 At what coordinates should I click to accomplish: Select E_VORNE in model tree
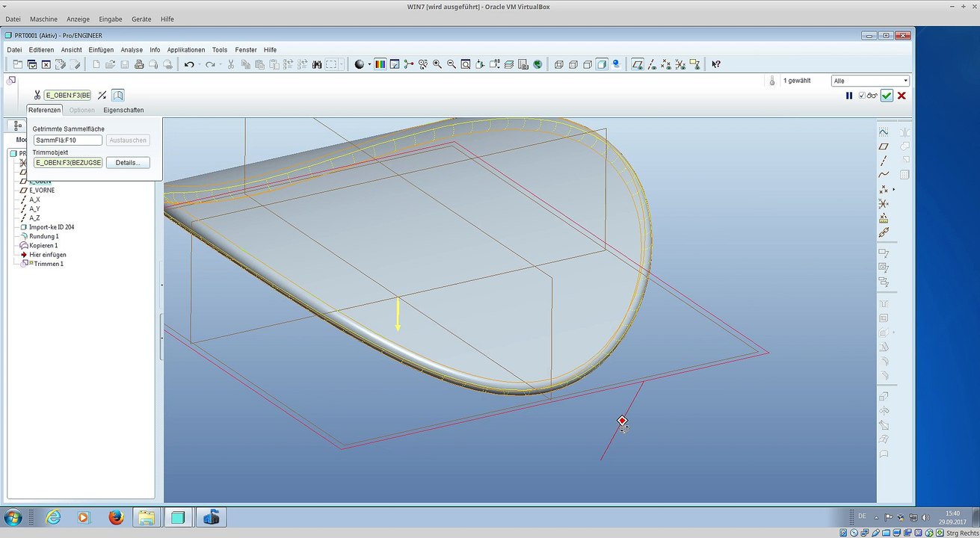pyautogui.click(x=42, y=190)
